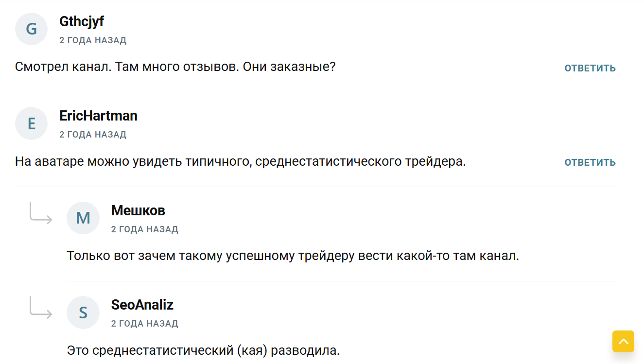Click the SeoAnaliz avatar with letter S

click(83, 312)
